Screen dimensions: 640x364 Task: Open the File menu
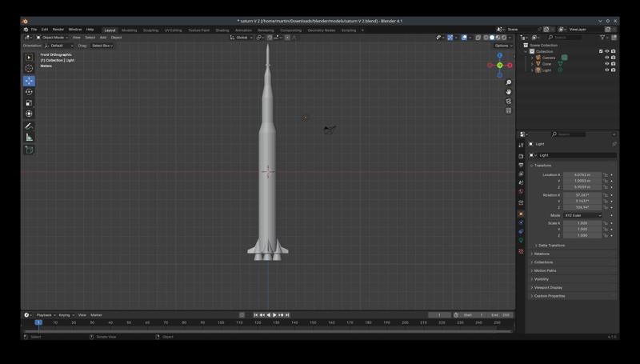[34, 30]
